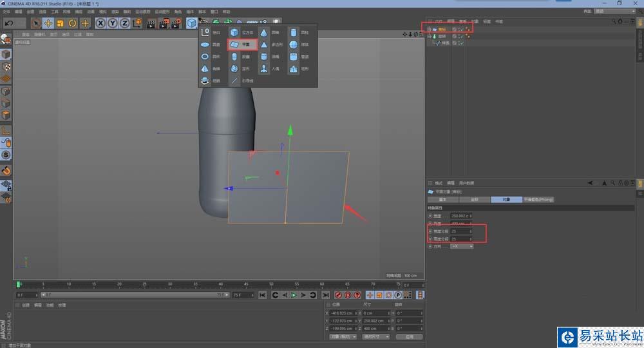Click the width segments (宽度分段) field

click(x=461, y=231)
